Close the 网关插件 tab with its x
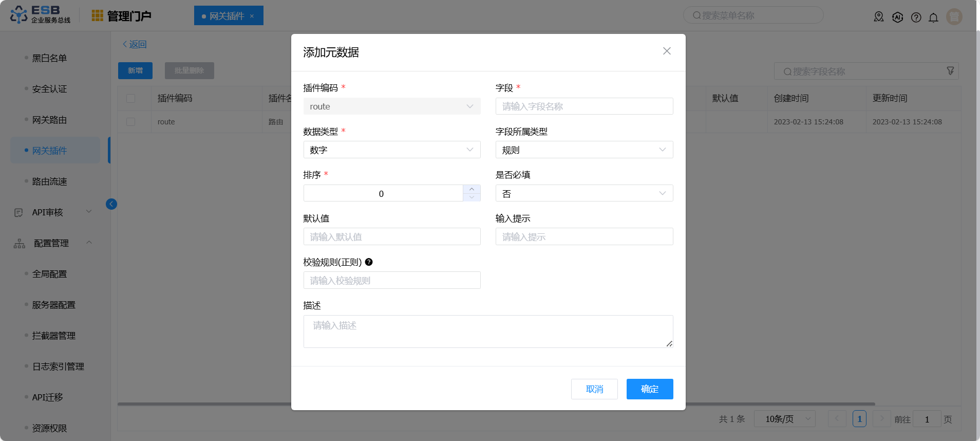 tap(252, 16)
